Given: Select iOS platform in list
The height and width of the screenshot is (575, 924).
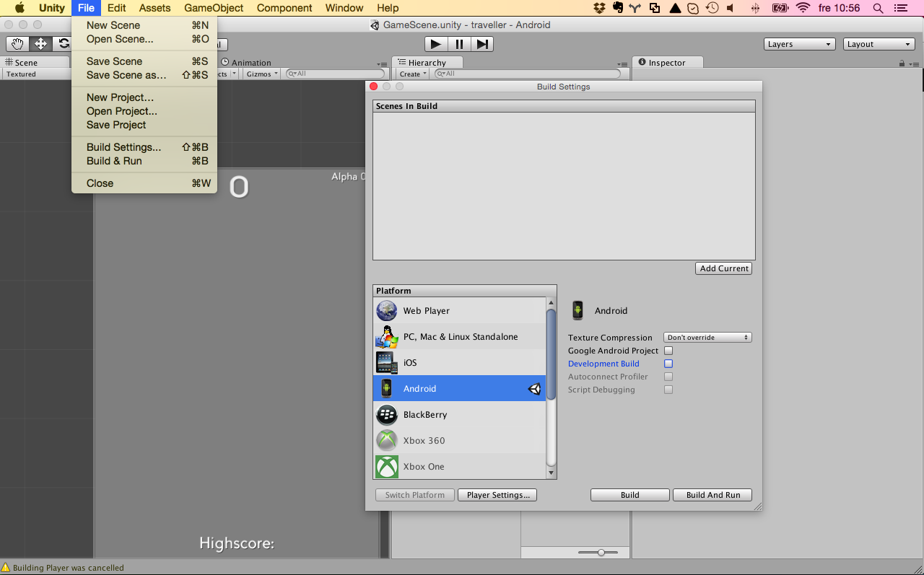Looking at the screenshot, I should pos(460,363).
